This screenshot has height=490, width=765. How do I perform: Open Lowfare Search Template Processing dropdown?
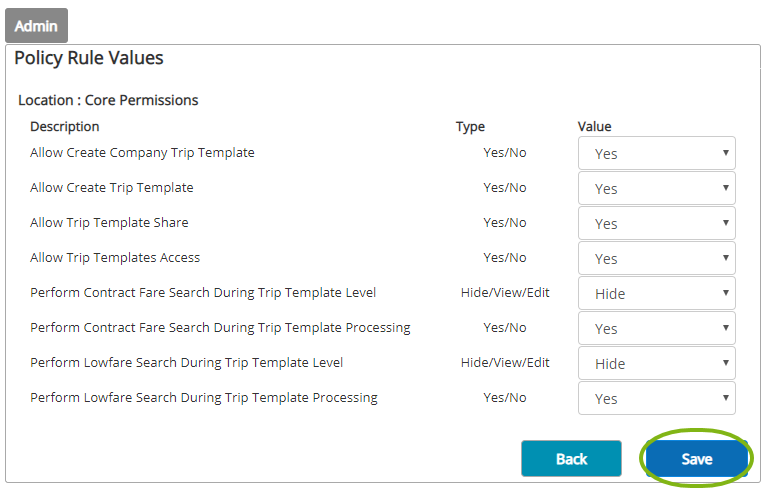[656, 399]
